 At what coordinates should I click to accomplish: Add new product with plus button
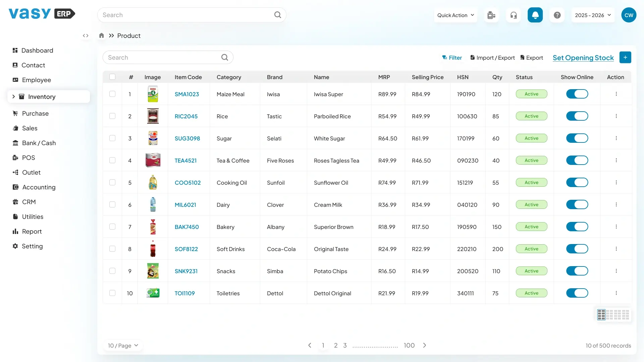click(x=625, y=57)
